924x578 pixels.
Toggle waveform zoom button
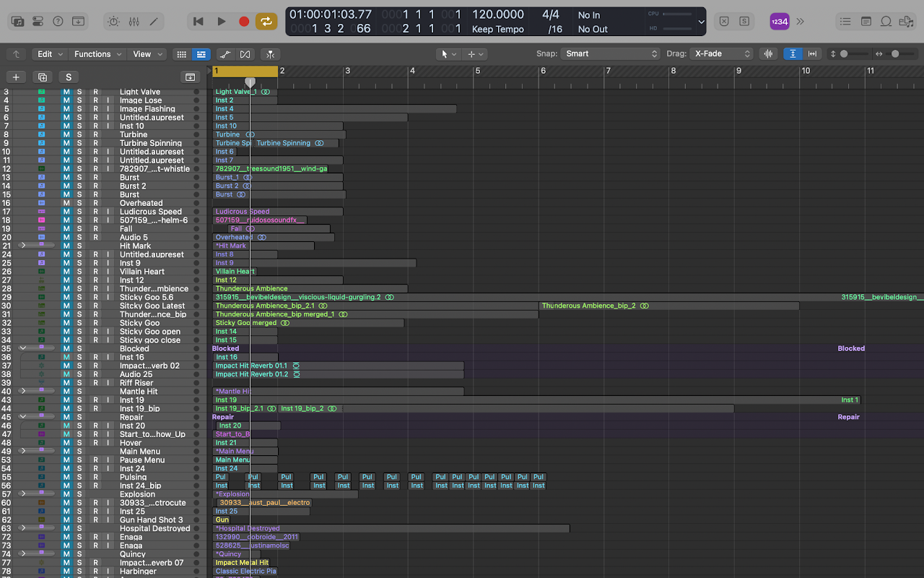(768, 54)
